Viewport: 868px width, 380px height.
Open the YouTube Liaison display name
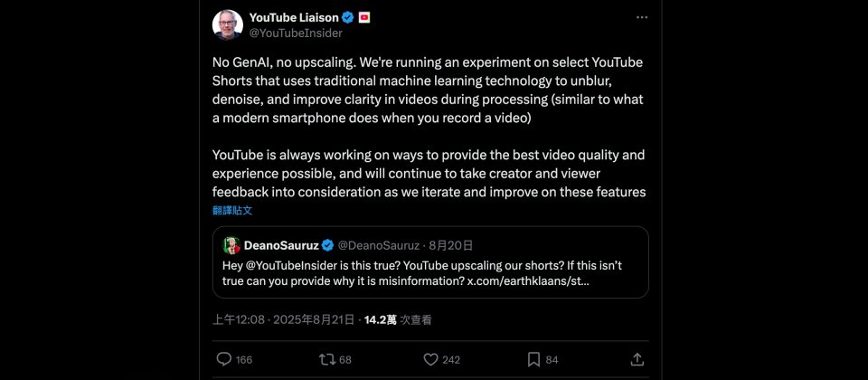coord(295,17)
